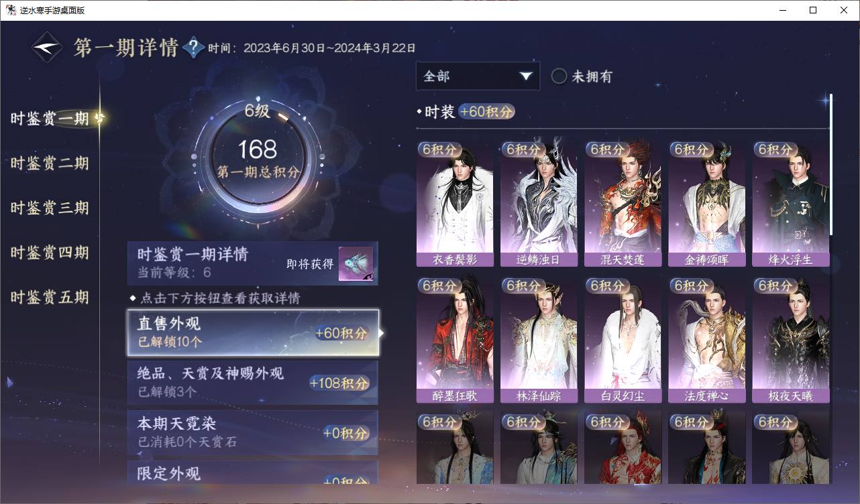Screen dimensions: 860x504
Task: Expand 绝品、天赏及神赐外观 category
Action: 253,382
